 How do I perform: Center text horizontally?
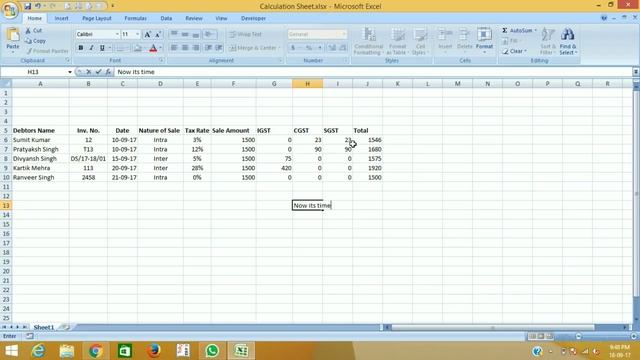pos(185,48)
